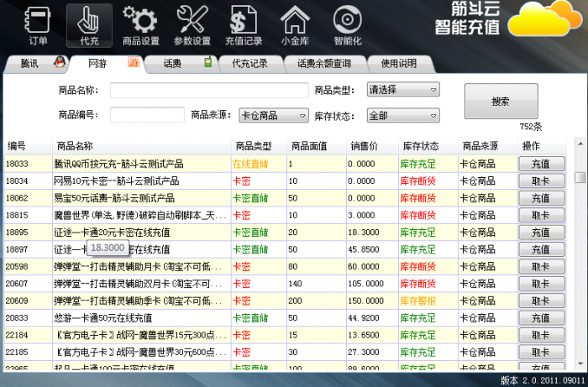Screen dimensions: 588x387
Task: Click the 库存状态 column header
Action: click(428, 146)
